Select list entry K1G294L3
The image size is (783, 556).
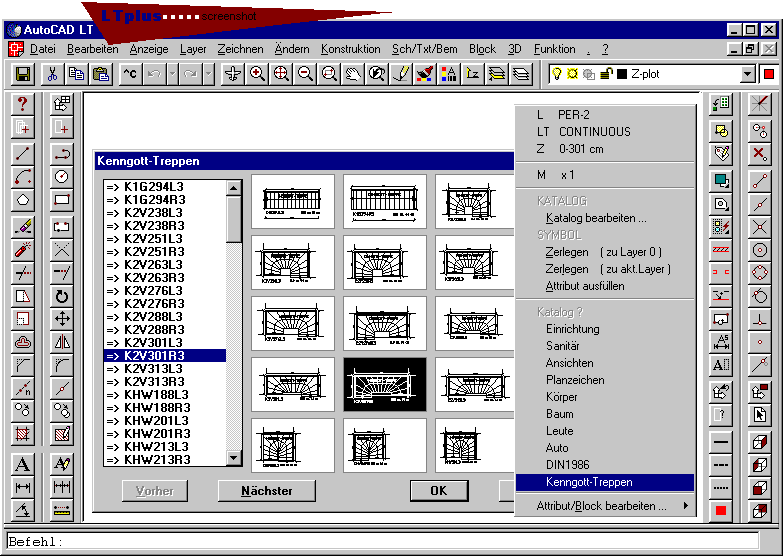click(x=165, y=187)
